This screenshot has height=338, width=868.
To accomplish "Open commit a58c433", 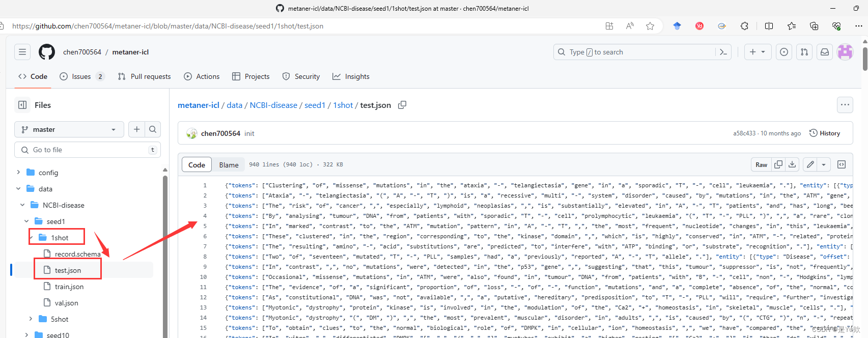I will tap(744, 133).
